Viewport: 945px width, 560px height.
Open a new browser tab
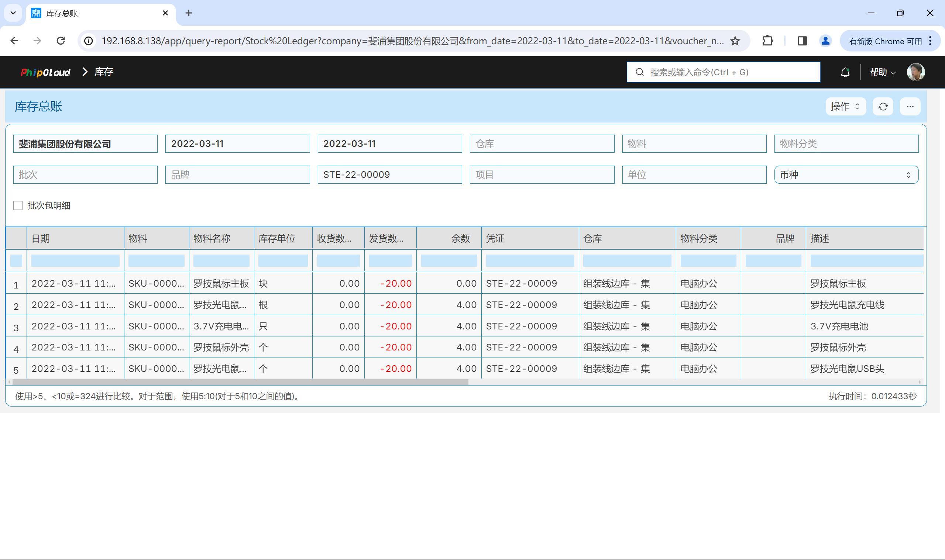point(189,13)
